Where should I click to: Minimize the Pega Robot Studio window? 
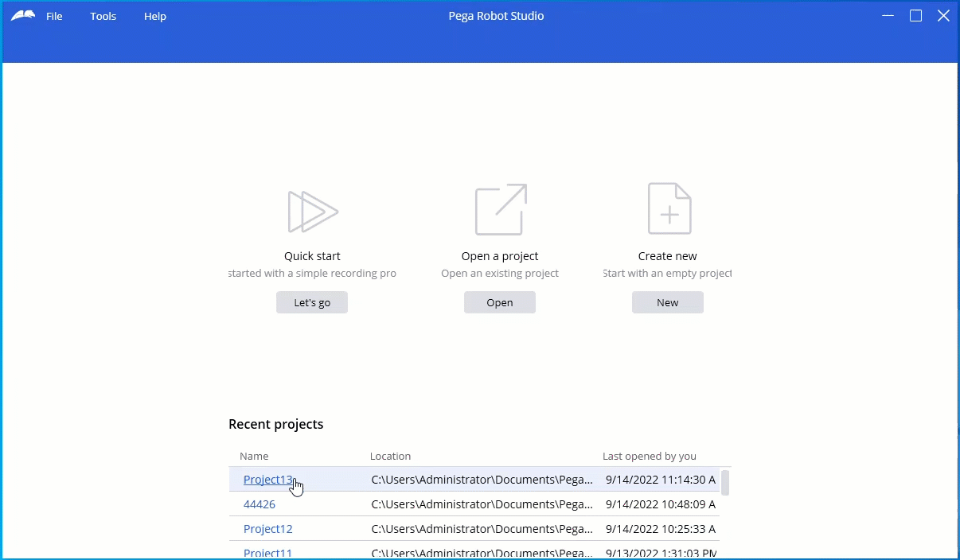[x=888, y=16]
